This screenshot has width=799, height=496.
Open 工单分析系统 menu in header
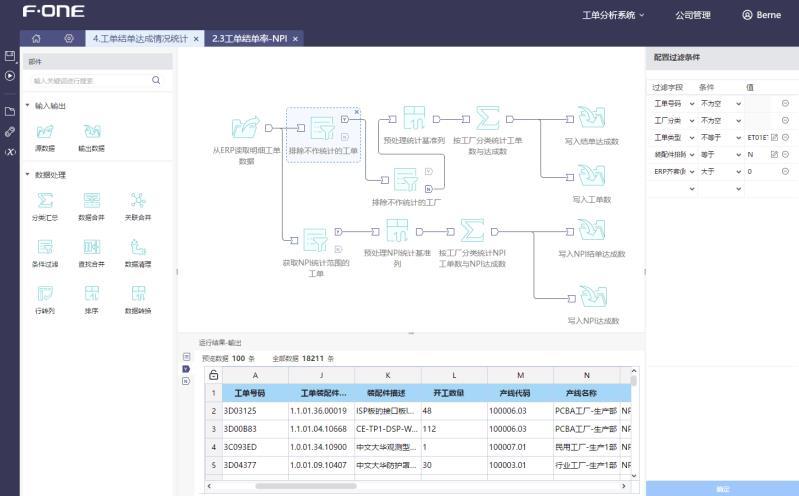coord(613,15)
